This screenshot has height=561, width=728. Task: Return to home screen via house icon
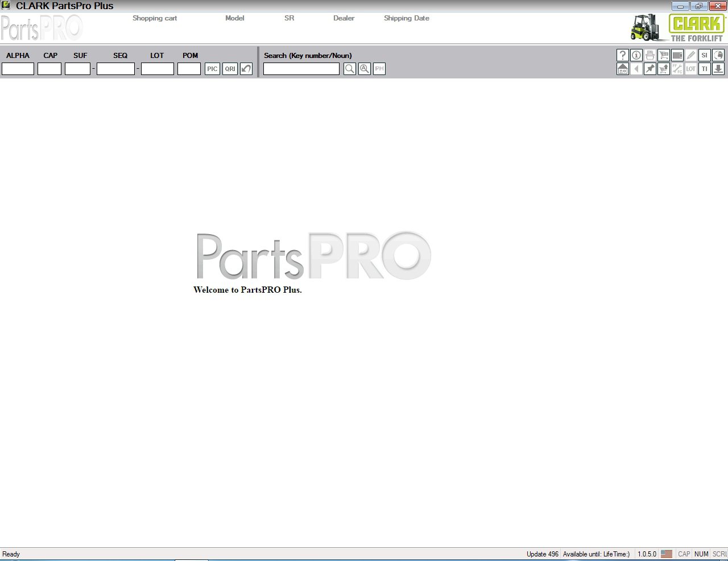tap(623, 69)
